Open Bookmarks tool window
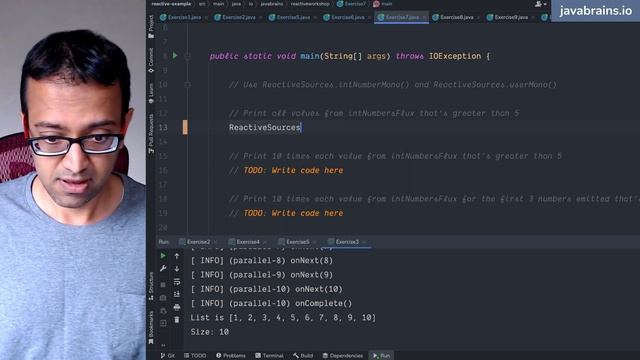This screenshot has height=360, width=640. [x=151, y=327]
